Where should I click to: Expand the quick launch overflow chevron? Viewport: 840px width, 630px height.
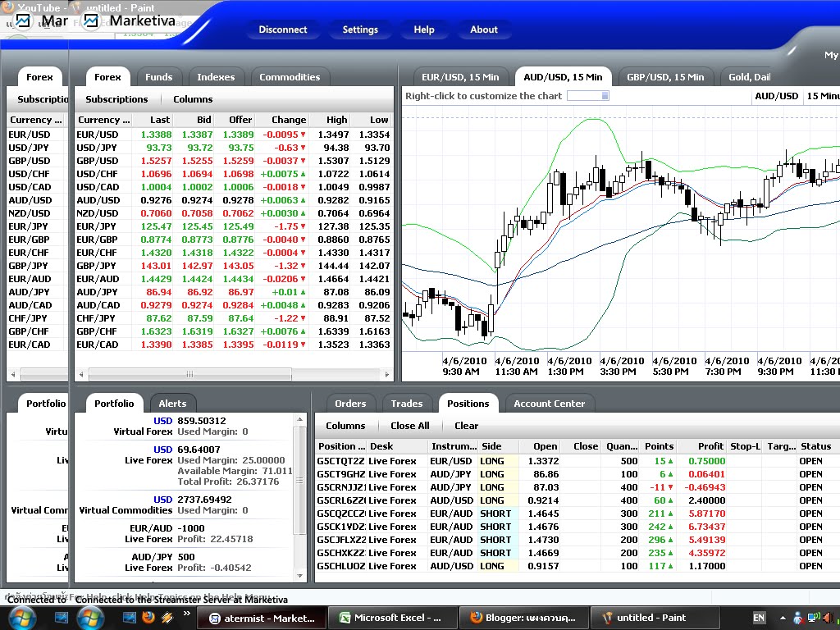pos(186,614)
